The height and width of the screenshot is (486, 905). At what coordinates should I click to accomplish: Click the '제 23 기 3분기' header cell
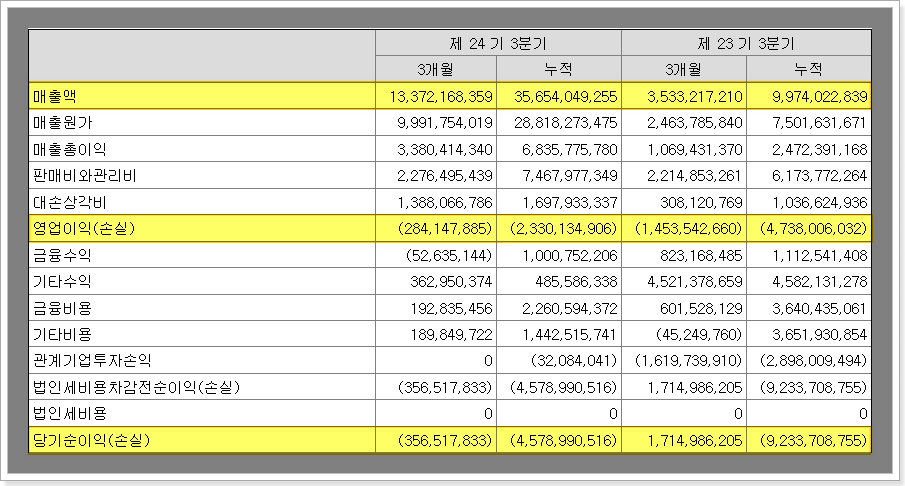tap(746, 43)
